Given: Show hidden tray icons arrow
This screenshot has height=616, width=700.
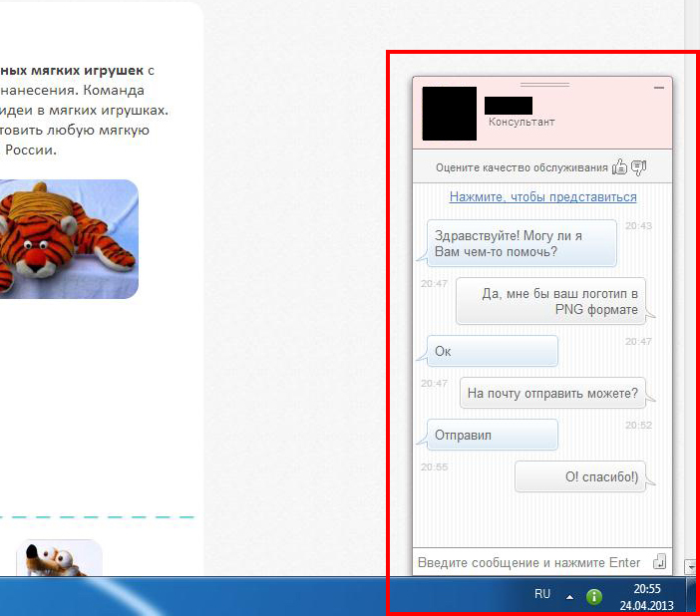Looking at the screenshot, I should tap(569, 597).
